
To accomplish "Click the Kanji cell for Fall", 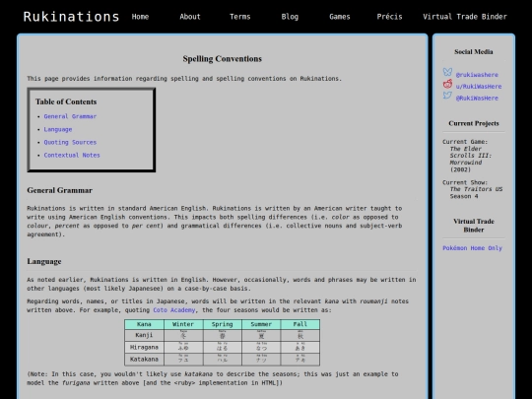I will point(300,336).
